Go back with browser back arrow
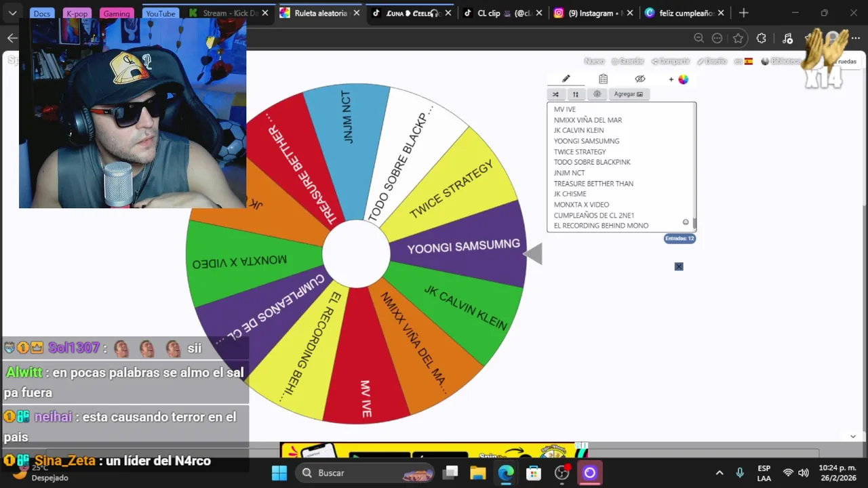Screen dimensions: 868x488 point(12,38)
